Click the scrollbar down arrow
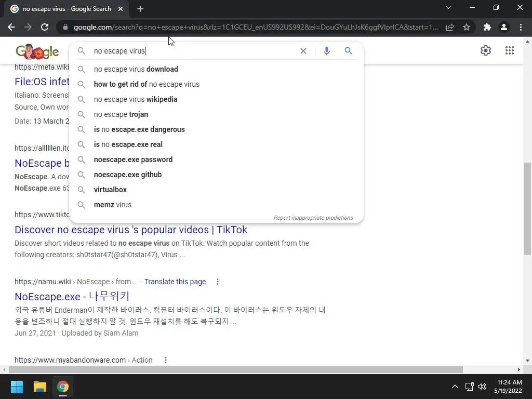Viewport: 532px width, 399px height. pyautogui.click(x=527, y=361)
